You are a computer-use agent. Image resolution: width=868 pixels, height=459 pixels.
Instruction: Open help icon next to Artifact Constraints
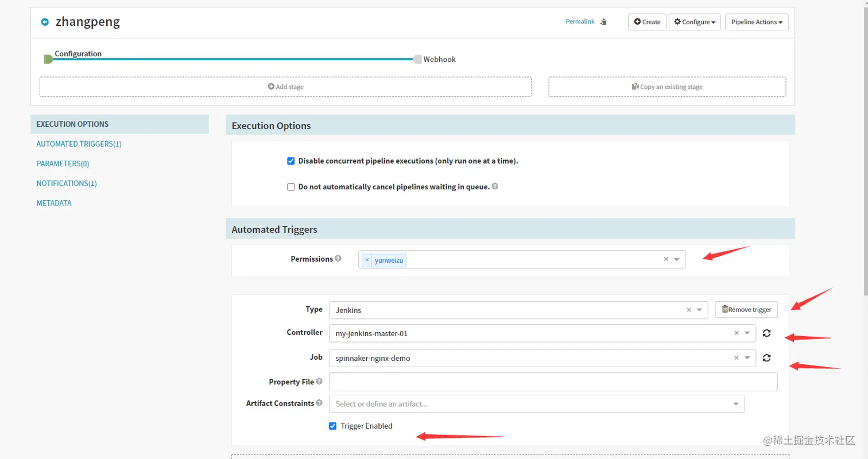pyautogui.click(x=319, y=403)
